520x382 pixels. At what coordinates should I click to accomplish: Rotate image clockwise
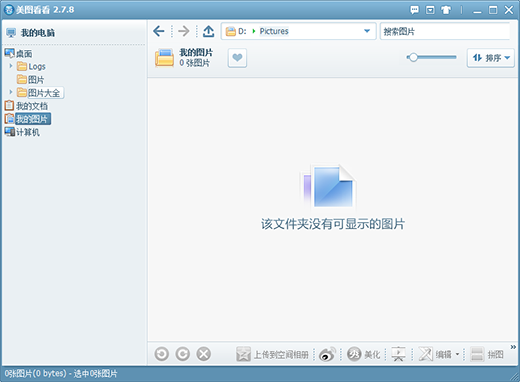(x=183, y=354)
